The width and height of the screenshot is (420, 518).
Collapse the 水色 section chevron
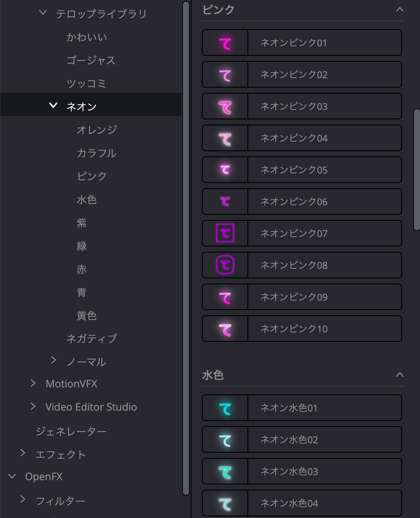click(400, 375)
